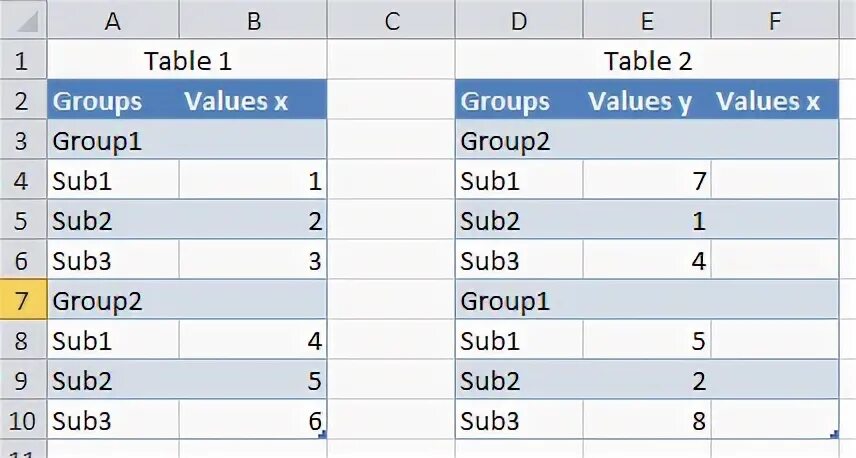Select row 10 header
Screen dimensions: 856x458
[x=23, y=421]
